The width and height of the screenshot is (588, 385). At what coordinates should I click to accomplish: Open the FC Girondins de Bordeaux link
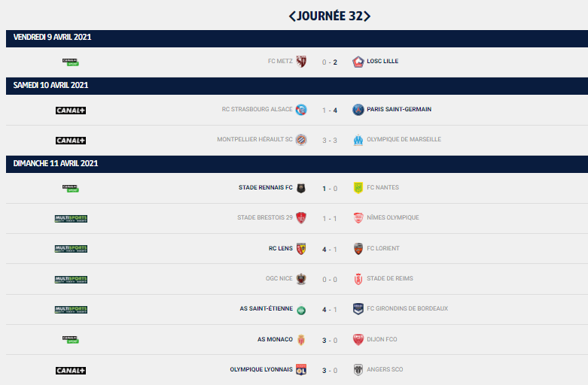point(407,308)
